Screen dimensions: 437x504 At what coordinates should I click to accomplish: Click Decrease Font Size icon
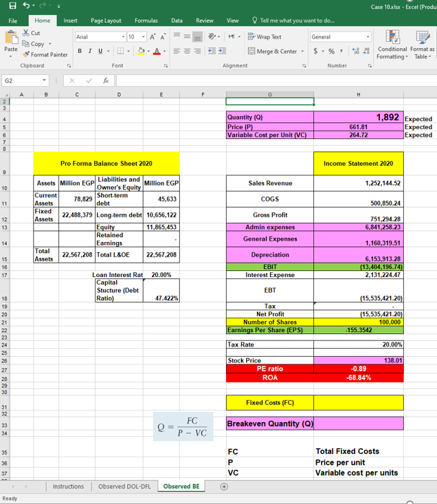tap(163, 36)
